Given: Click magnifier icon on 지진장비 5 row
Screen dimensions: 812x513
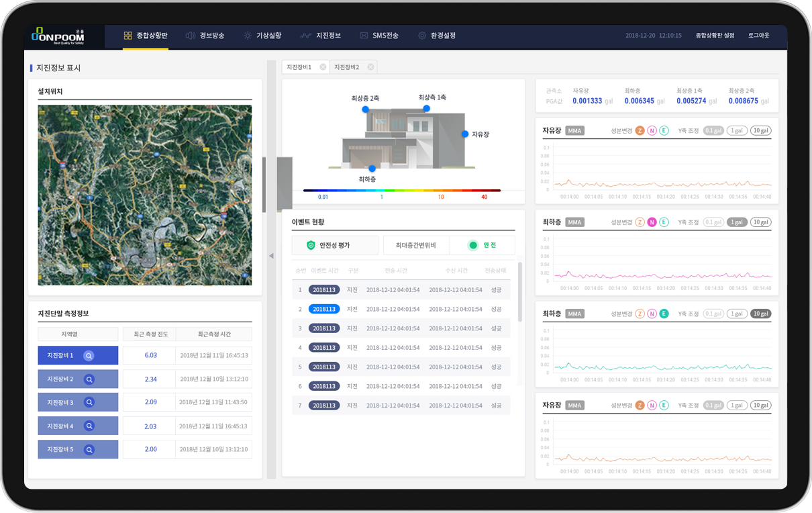Looking at the screenshot, I should (89, 449).
